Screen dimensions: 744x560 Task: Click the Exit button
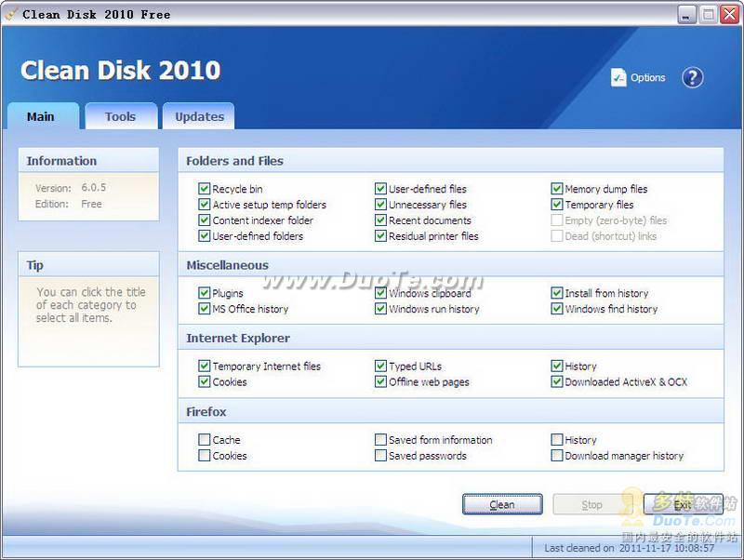(x=683, y=504)
